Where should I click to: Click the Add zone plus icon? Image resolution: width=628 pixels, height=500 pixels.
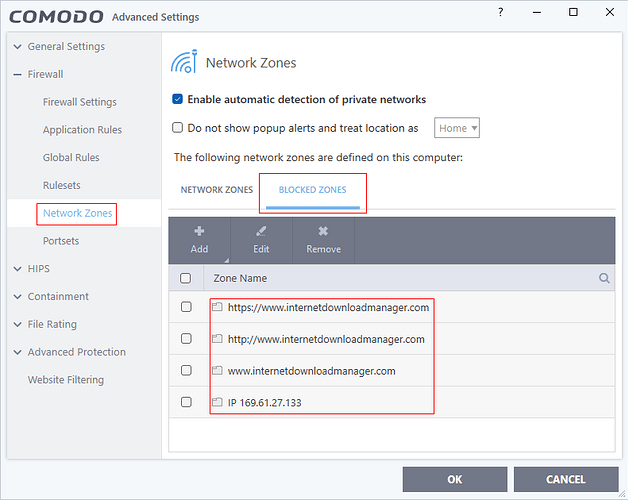tap(199, 231)
